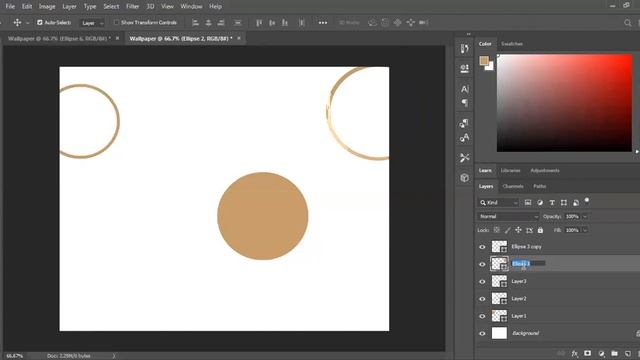Click the Distribute vertically icon
Viewport: 640px width, 360px height.
302,23
